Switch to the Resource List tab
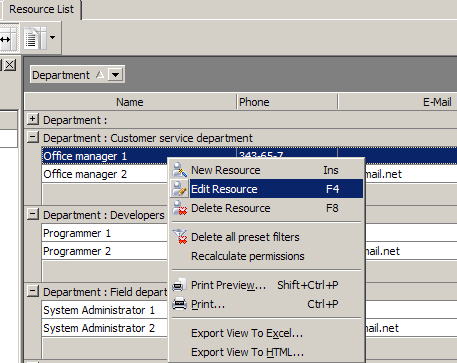The width and height of the screenshot is (457, 363). point(41,9)
